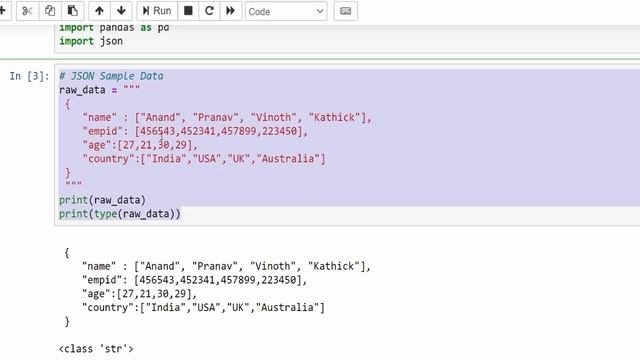Move the selected cell down

pos(121,11)
